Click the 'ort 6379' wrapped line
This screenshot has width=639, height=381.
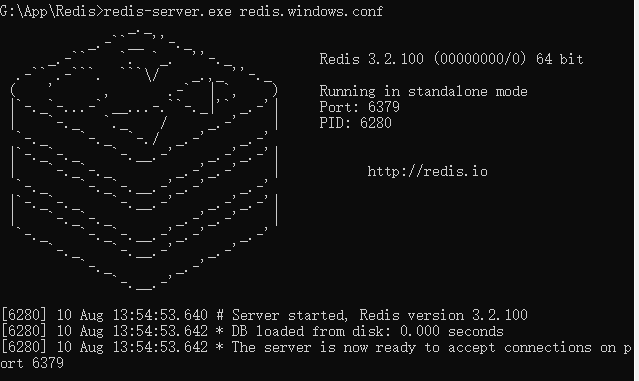[x=32, y=363]
